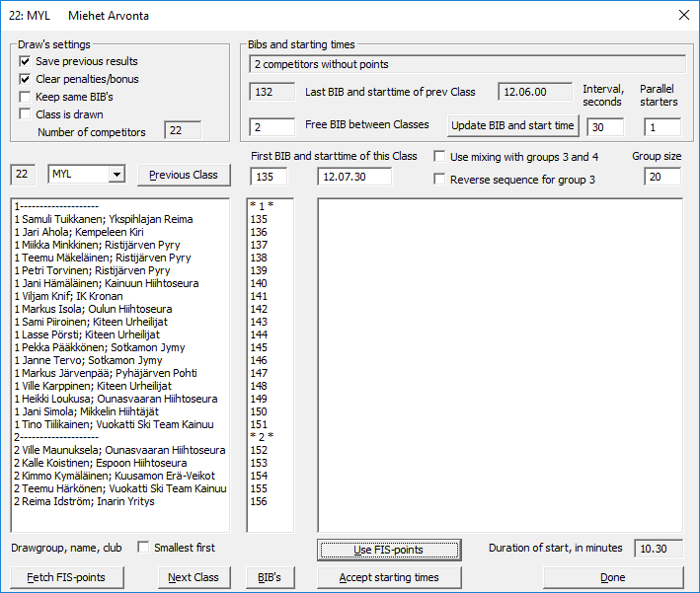Enable Keep same BIB's checkbox
Screen dimensions: 700x593
pos(25,97)
